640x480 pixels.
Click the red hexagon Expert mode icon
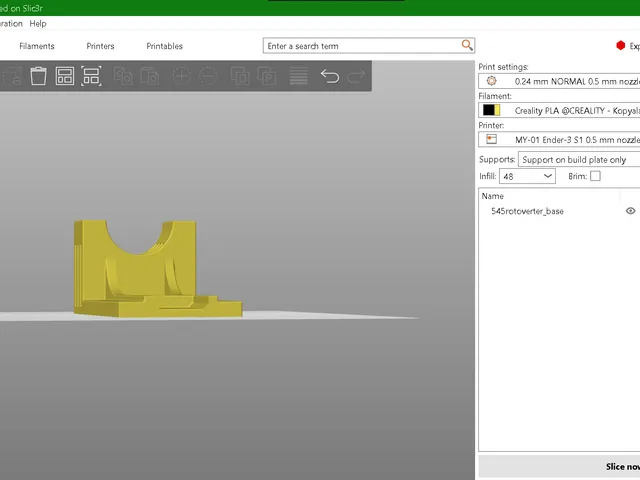click(x=620, y=46)
